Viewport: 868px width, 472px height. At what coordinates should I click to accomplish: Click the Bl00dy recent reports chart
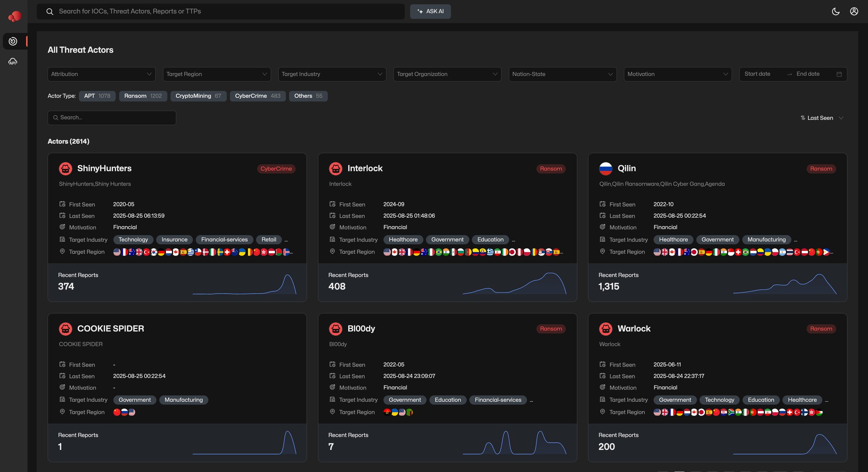click(x=515, y=442)
